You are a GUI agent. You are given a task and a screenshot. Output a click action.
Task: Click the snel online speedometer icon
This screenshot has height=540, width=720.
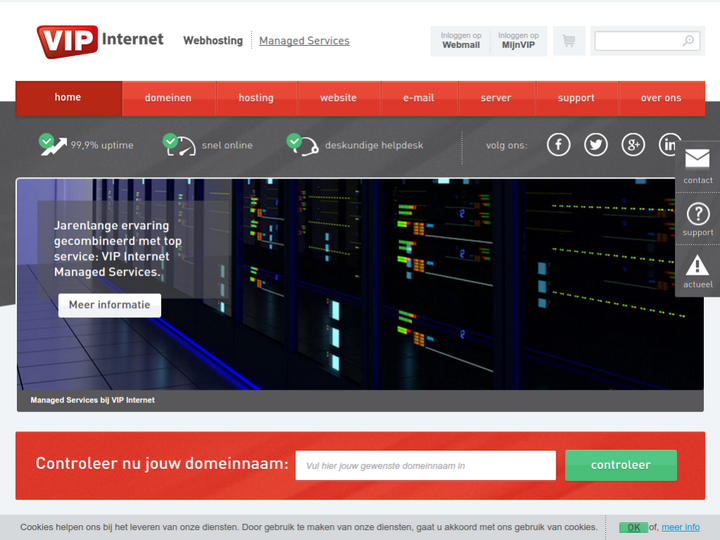(x=180, y=145)
